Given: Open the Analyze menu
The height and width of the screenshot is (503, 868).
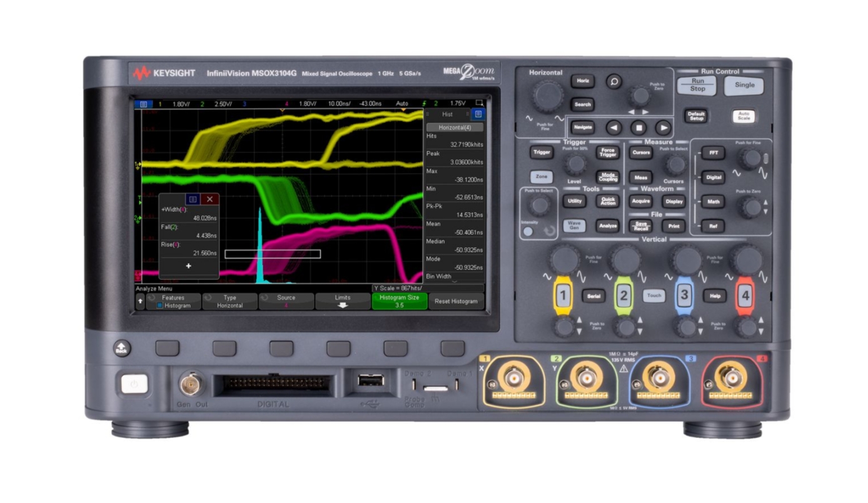Looking at the screenshot, I should [x=607, y=226].
